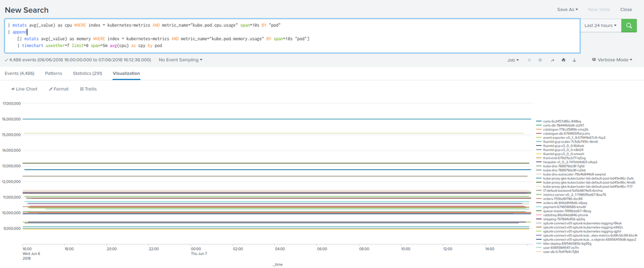This screenshot has height=268, width=644.
Task: Click the front-end-679d7bcb77-lq5vg legend color swatch
Action: tap(539, 158)
